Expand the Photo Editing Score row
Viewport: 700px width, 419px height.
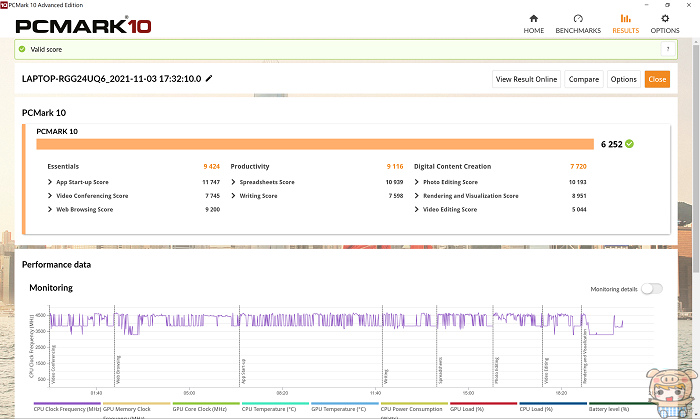coord(416,182)
